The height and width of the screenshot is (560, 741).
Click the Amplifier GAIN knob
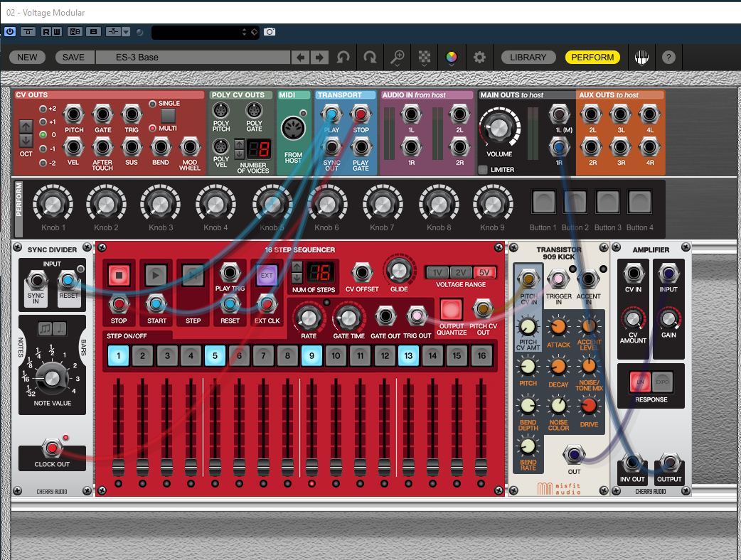tap(668, 318)
